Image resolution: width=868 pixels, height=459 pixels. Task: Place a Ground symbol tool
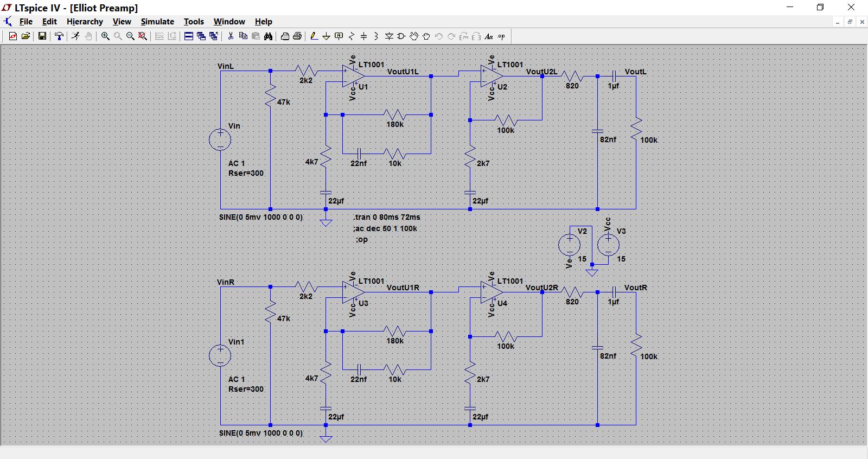point(326,36)
